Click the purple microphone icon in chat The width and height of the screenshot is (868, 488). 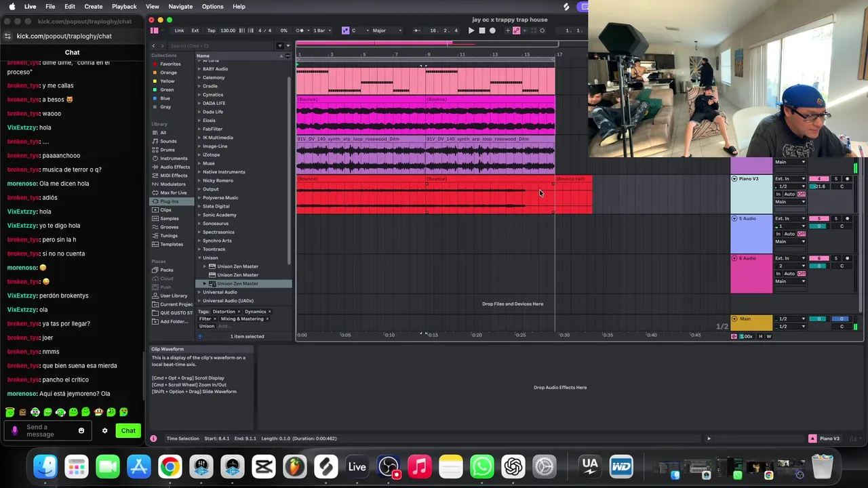point(14,430)
